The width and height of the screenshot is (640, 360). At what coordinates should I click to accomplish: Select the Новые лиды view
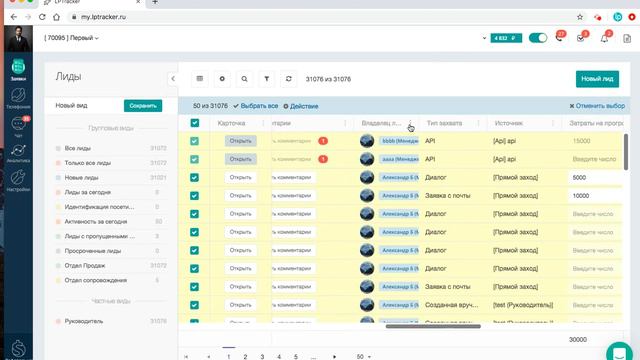click(81, 178)
